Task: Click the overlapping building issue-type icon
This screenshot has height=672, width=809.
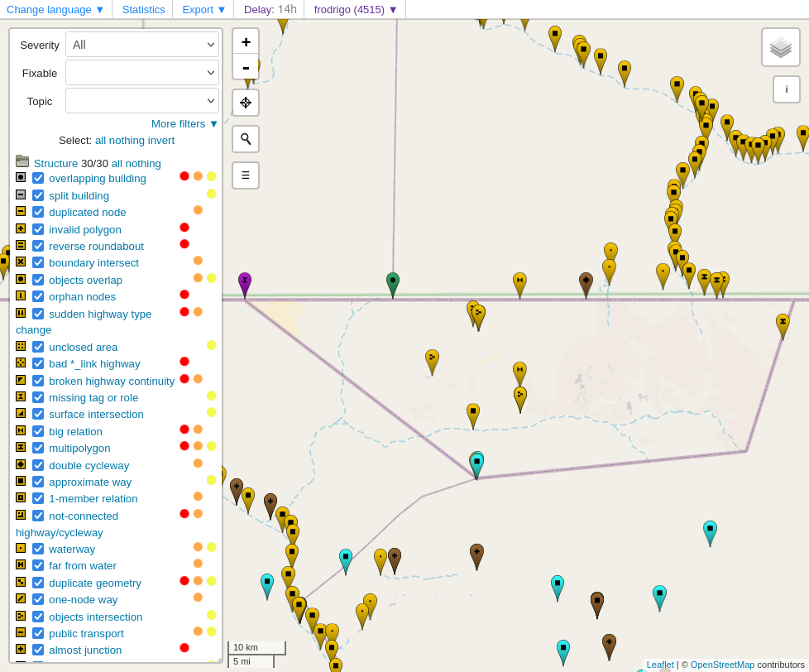Action: click(20, 178)
